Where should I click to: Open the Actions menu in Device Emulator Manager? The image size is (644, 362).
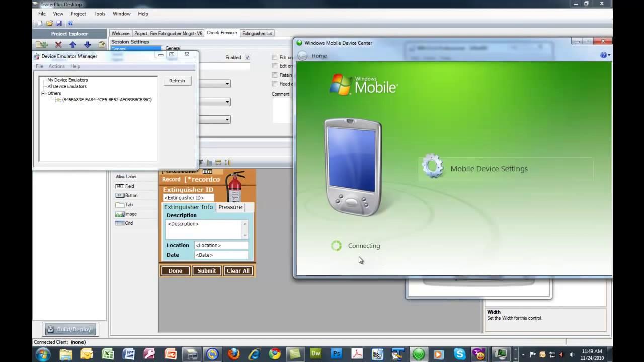point(56,66)
